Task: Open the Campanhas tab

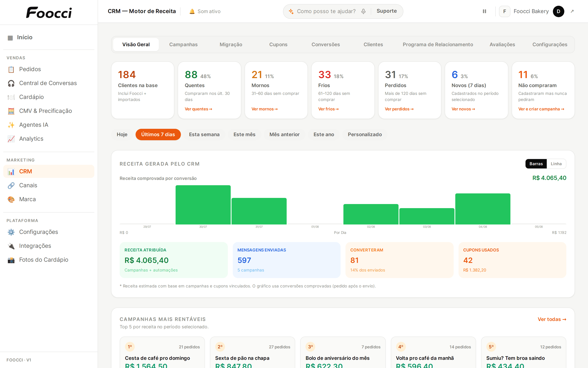Action: (x=183, y=45)
